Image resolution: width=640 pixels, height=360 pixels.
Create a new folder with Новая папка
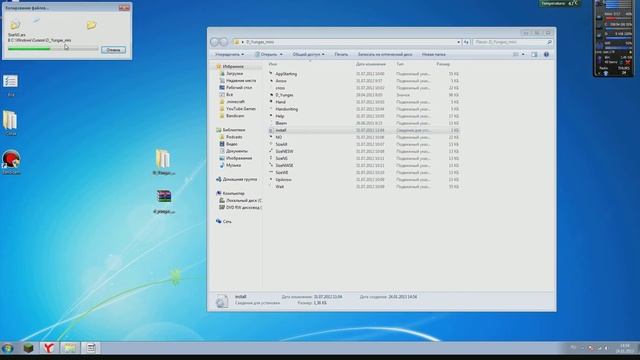pos(433,54)
